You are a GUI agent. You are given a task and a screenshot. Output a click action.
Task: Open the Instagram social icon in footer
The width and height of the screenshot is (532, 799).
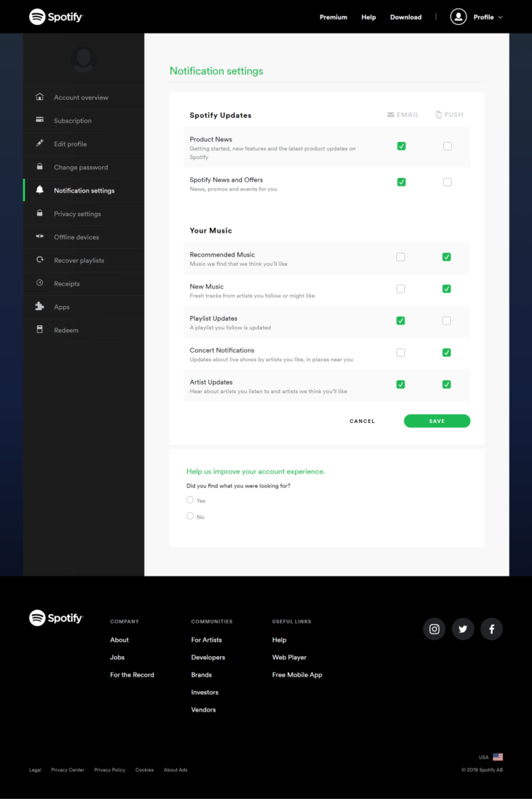click(x=434, y=629)
